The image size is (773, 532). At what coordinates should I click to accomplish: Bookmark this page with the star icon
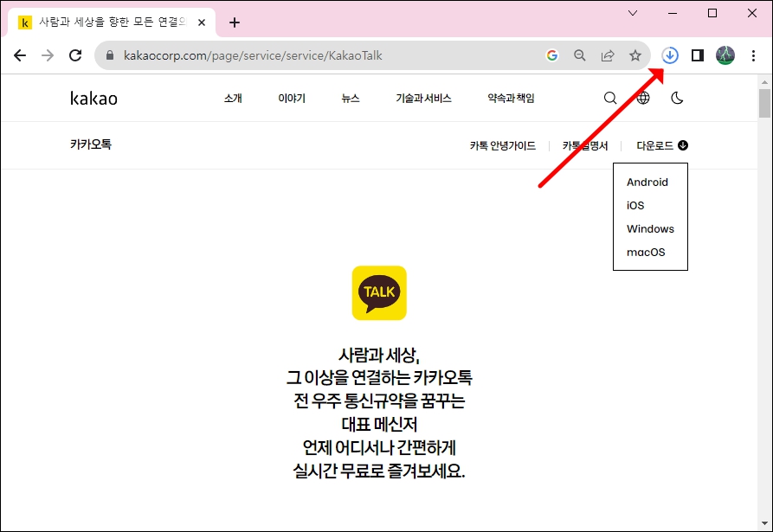pyautogui.click(x=636, y=54)
